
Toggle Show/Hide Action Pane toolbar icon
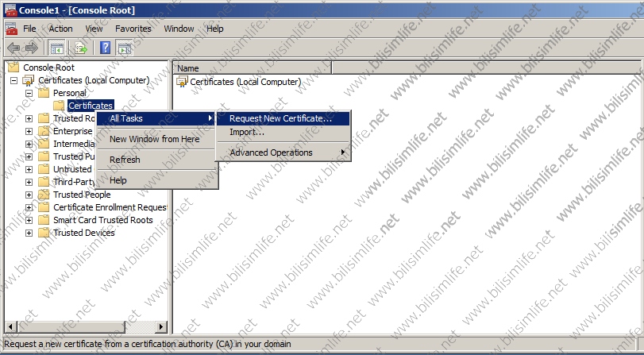tap(125, 48)
